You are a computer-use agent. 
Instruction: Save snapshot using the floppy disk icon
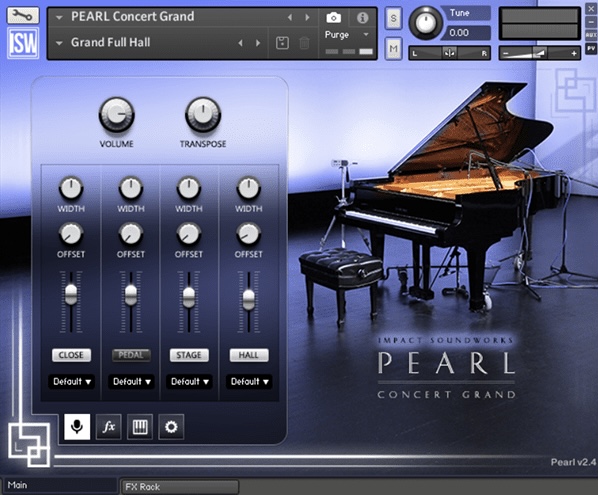coord(282,43)
